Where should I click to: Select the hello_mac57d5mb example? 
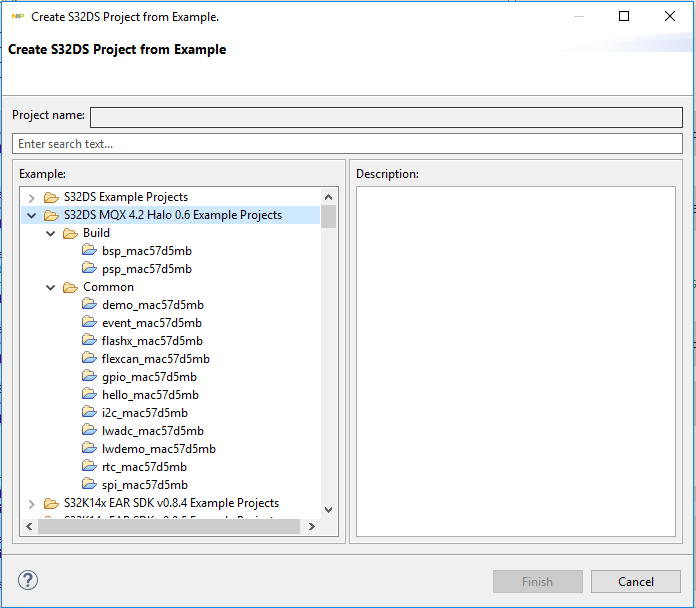[150, 395]
